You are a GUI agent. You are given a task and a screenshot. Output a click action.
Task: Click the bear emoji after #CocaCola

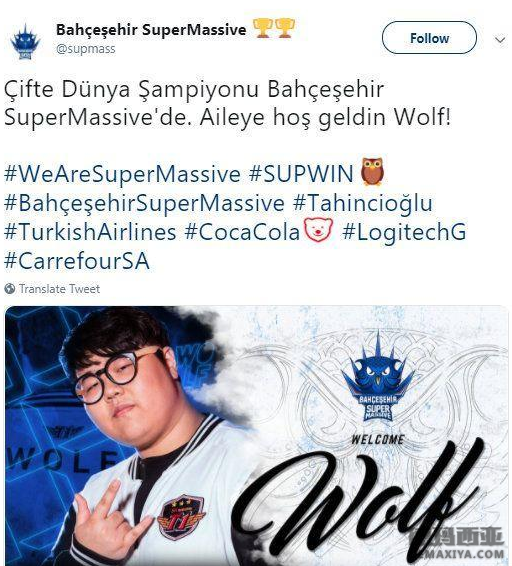click(x=318, y=230)
